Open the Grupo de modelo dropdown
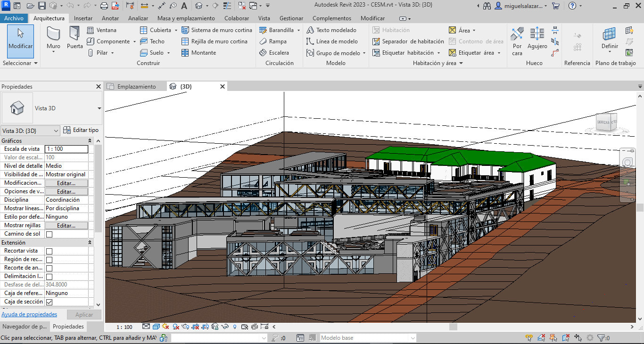Image resolution: width=644 pixels, height=344 pixels. pos(364,53)
